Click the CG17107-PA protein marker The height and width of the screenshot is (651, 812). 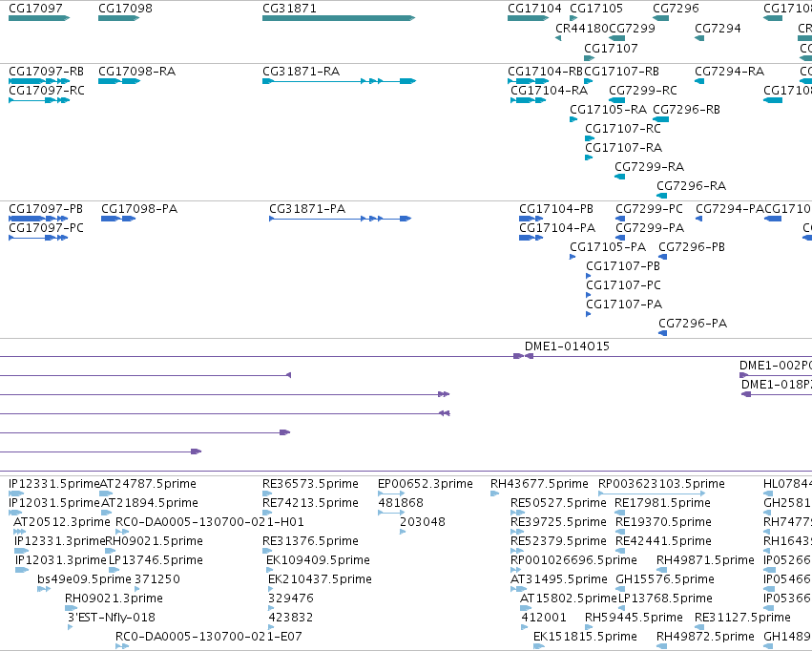[x=589, y=314]
